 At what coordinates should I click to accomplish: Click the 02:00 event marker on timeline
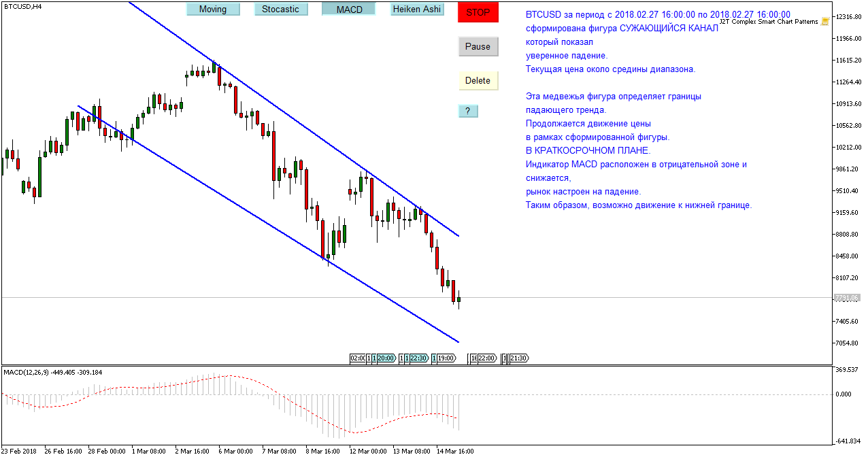[x=358, y=358]
